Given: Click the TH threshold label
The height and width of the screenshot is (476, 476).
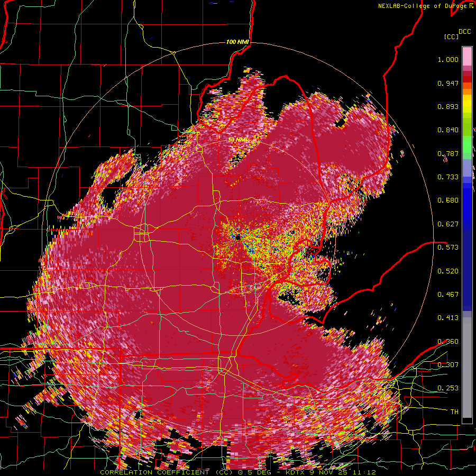Looking at the screenshot, I should click(454, 412).
